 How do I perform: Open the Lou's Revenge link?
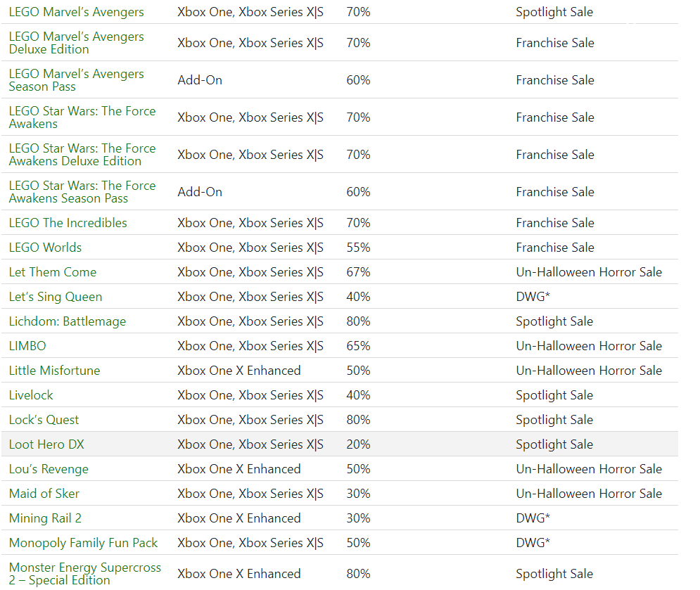click(49, 469)
